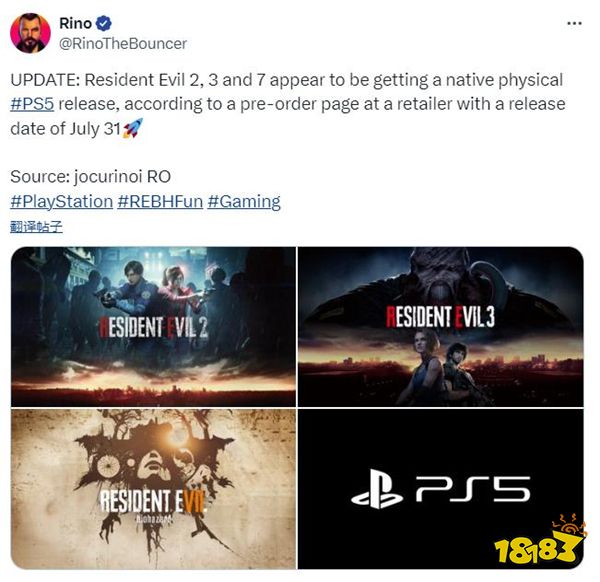Open the three-dot more options menu

tap(574, 24)
